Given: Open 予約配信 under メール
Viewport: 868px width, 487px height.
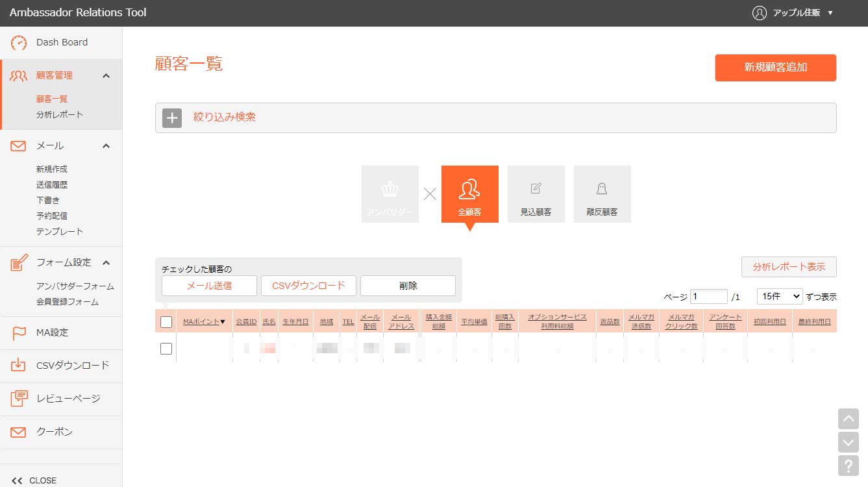Looking at the screenshot, I should (x=52, y=216).
